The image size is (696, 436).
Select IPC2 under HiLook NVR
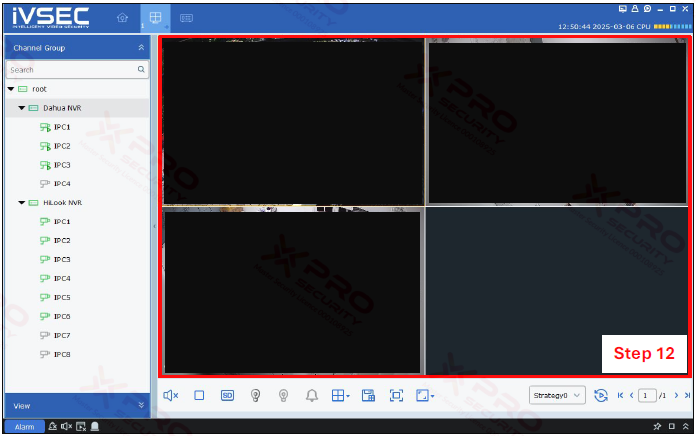pos(62,240)
